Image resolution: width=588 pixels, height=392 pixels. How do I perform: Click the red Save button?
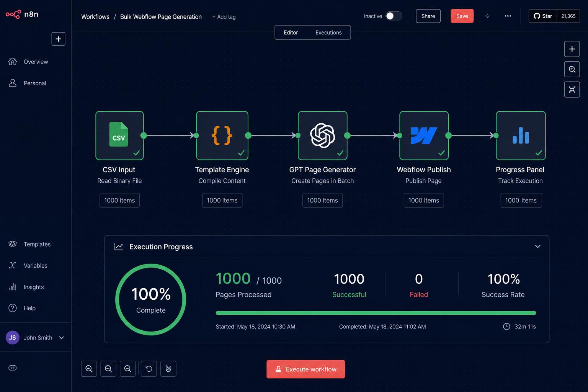pos(462,16)
